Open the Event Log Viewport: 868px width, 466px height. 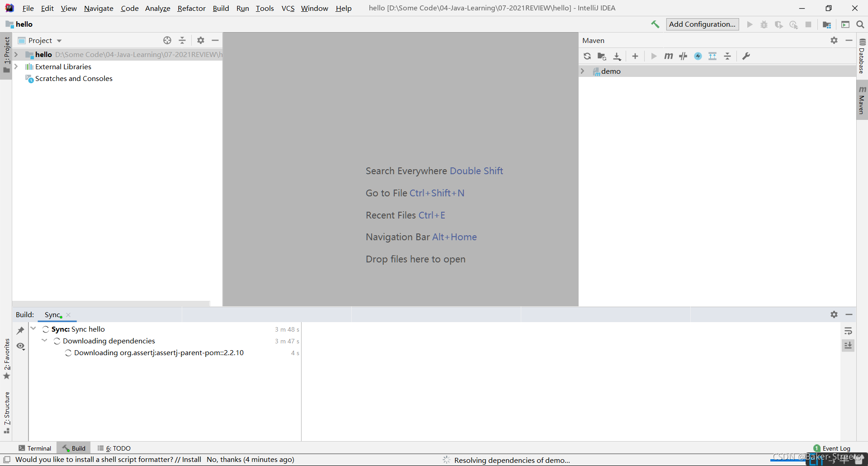point(832,448)
